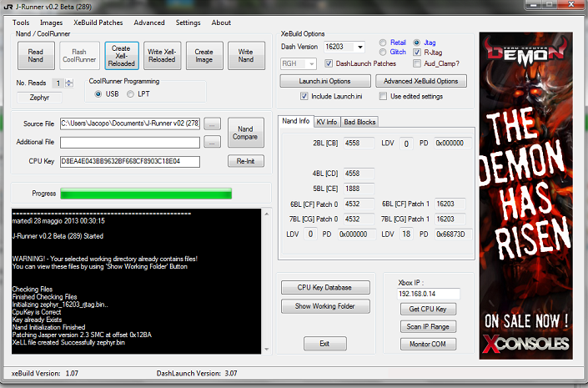Click the Zephyr console type label

point(39,98)
